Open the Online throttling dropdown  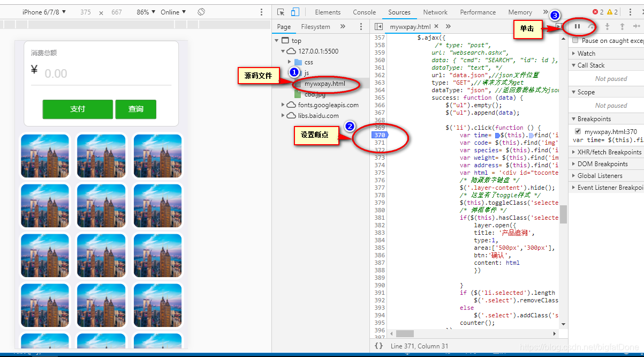pyautogui.click(x=173, y=12)
